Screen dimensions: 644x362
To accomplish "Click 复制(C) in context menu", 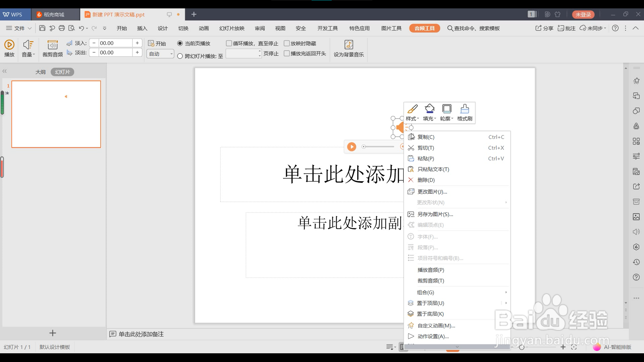I will (458, 137).
